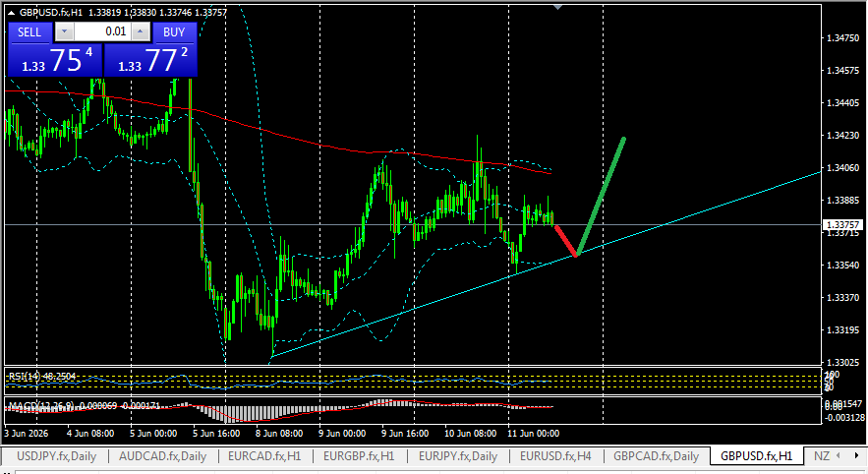Switch to USDJPY.fx,Daily chart tab
The width and height of the screenshot is (868, 474).
click(x=56, y=456)
